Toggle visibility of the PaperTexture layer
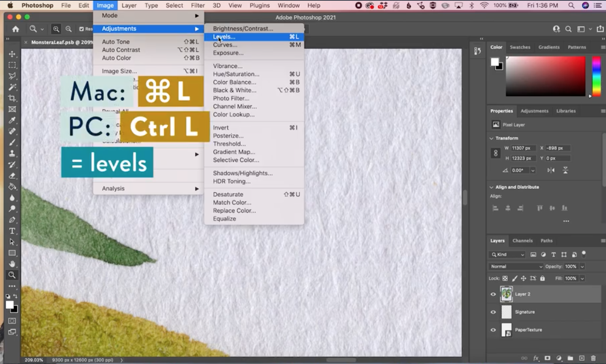 point(493,330)
